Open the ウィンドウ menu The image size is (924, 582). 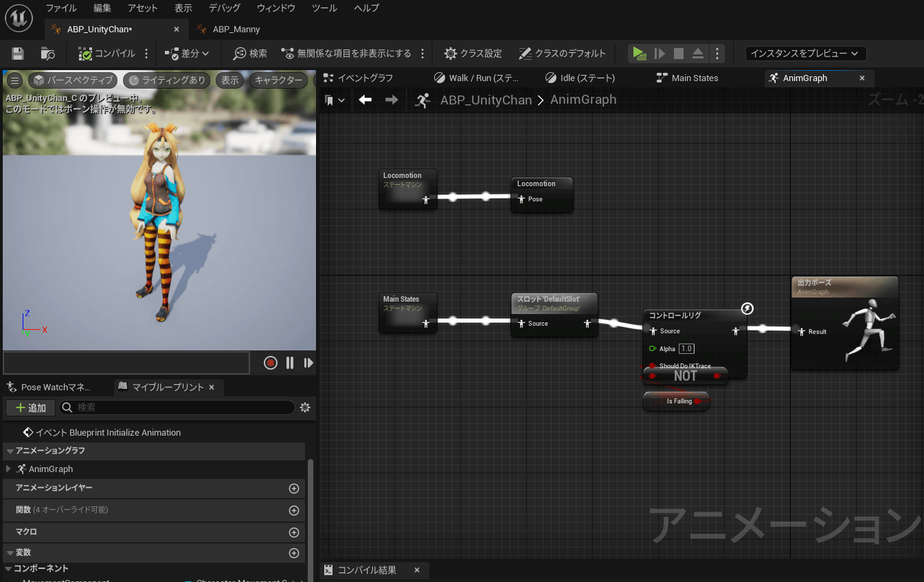click(276, 8)
